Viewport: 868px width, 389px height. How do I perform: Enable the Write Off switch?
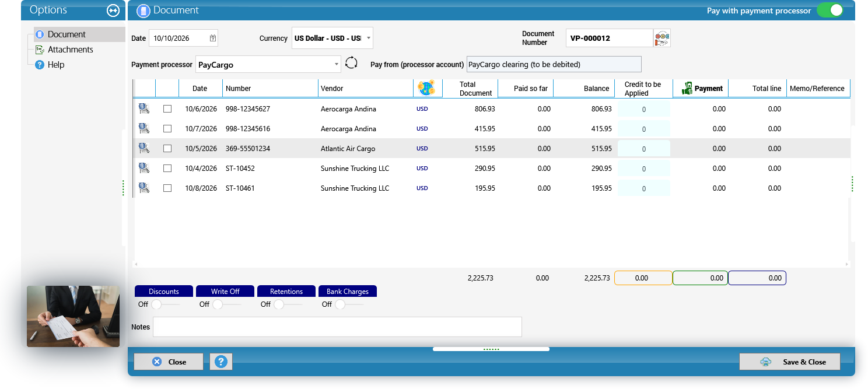pyautogui.click(x=226, y=304)
